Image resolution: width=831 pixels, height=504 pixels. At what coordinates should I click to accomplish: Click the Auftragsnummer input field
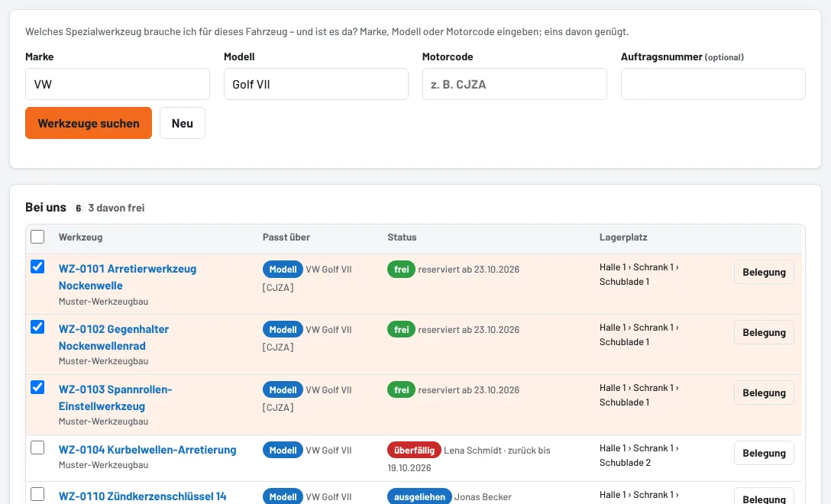pyautogui.click(x=713, y=84)
